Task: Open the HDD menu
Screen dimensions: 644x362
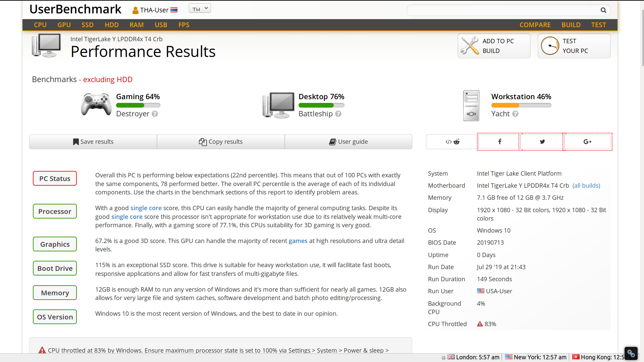Action: point(112,25)
